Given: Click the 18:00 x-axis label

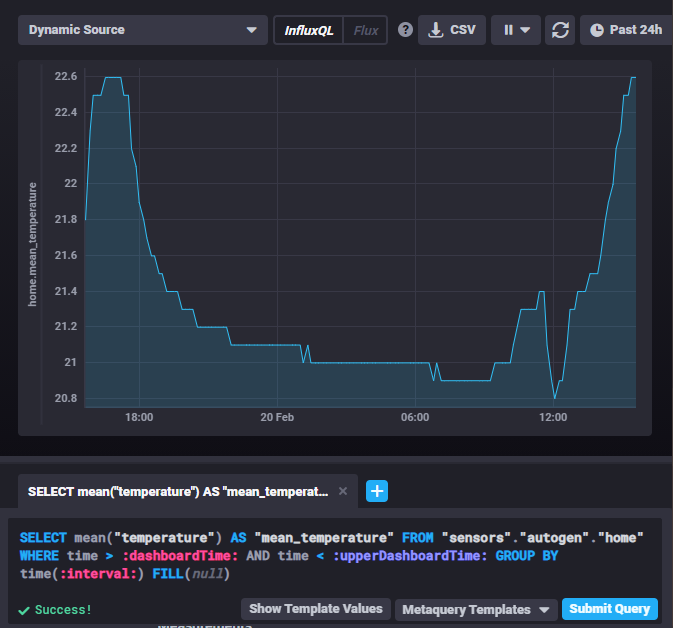Looking at the screenshot, I should click(139, 417).
